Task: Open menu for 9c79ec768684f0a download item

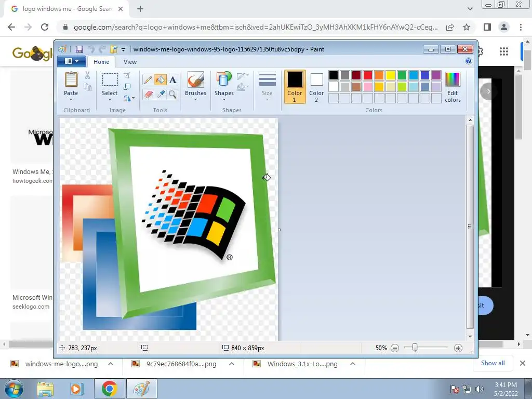Action: [x=232, y=364]
